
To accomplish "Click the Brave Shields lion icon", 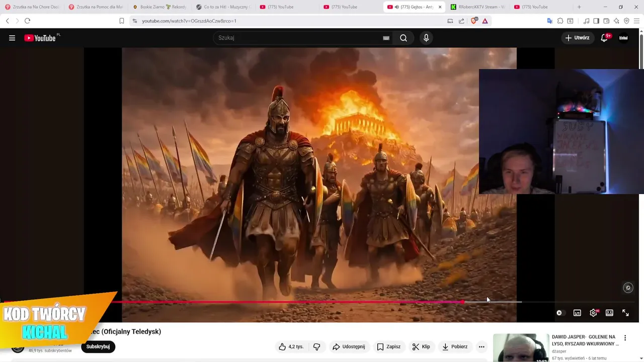I will pos(474,21).
